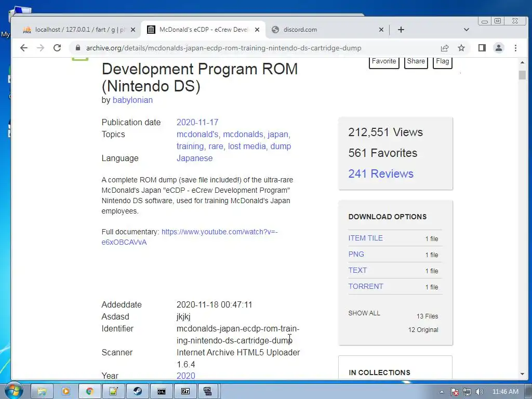Image resolution: width=532 pixels, height=399 pixels.
Task: Download the PNG option
Action: point(356,254)
